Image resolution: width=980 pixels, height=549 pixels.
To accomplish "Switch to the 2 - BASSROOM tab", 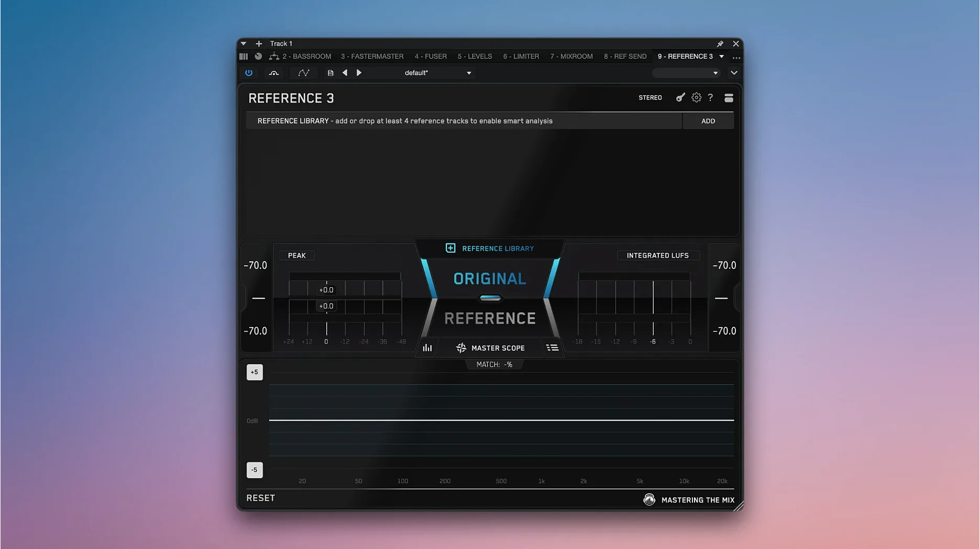I will [306, 57].
